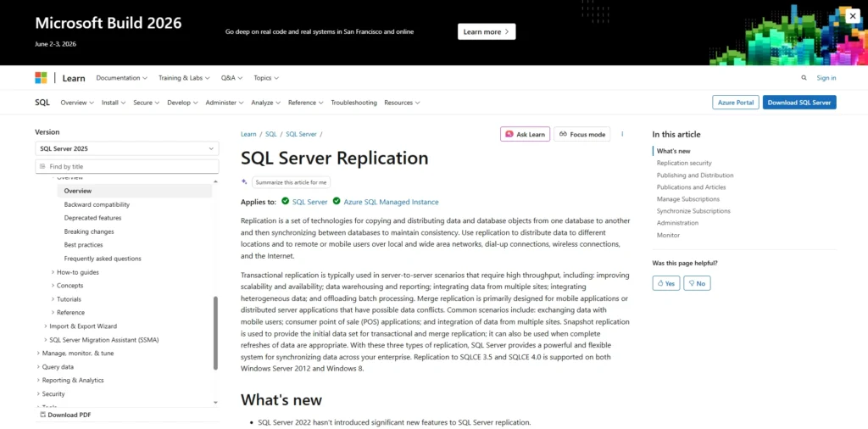Open Backward compatibility in sidebar
The height and width of the screenshot is (429, 868).
point(97,204)
